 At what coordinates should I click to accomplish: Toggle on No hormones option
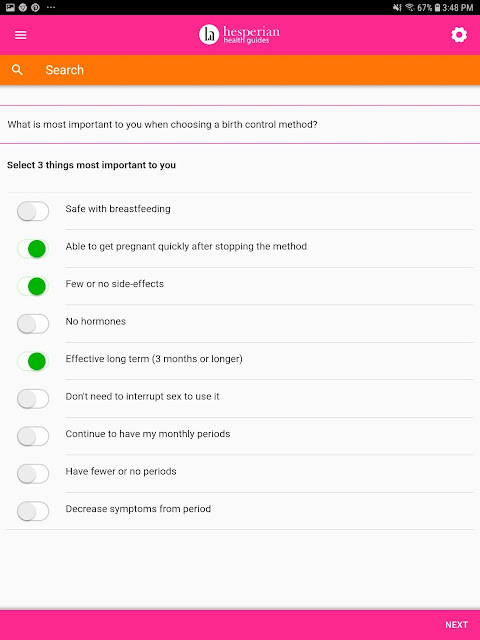[33, 324]
